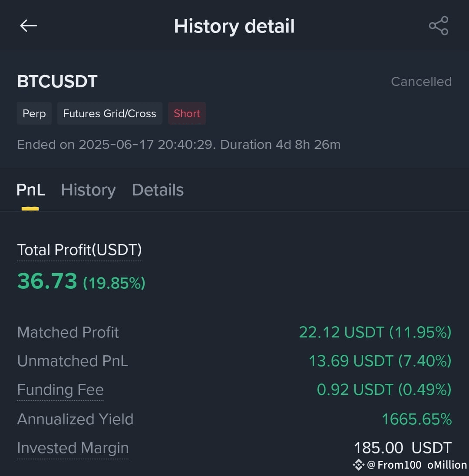Tap the Unmatched PnL 13.69 USDT value
469x476 pixels.
tap(380, 361)
